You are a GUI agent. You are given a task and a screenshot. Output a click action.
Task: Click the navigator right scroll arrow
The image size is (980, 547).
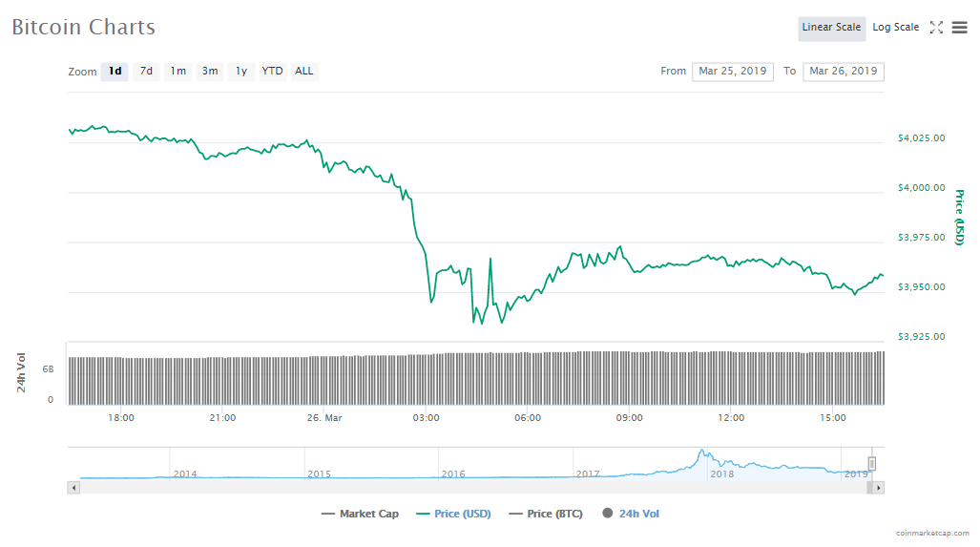(x=878, y=487)
